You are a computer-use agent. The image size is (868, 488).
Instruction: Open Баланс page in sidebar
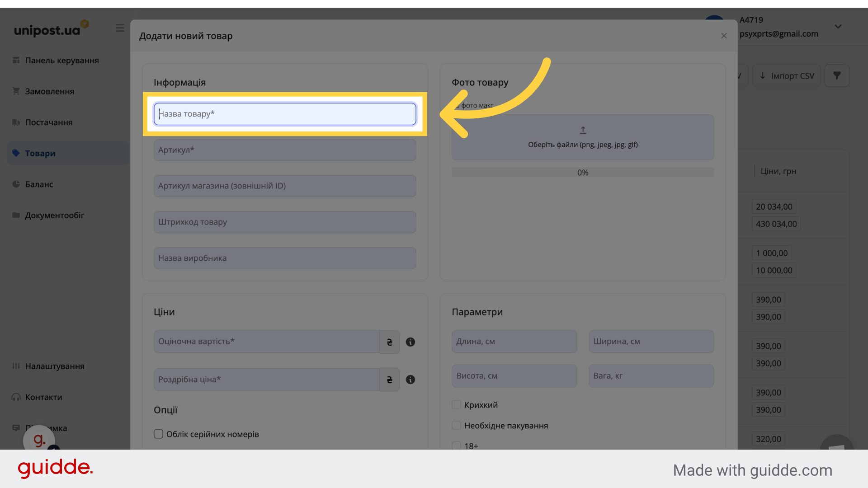click(39, 184)
